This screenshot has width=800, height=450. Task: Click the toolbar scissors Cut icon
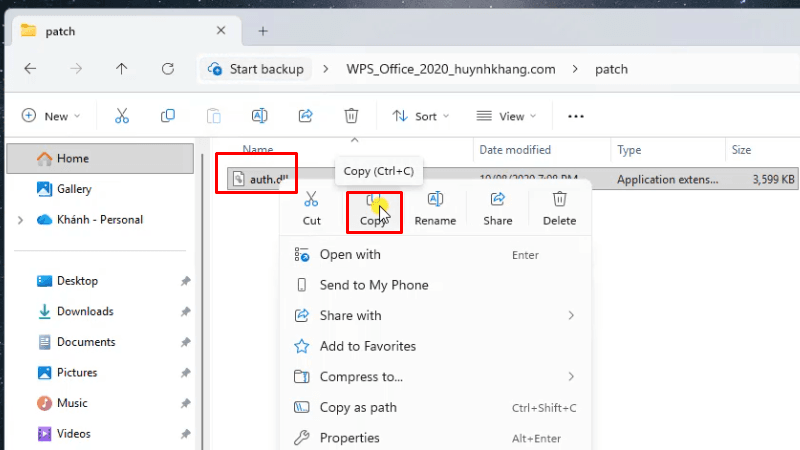pos(122,116)
